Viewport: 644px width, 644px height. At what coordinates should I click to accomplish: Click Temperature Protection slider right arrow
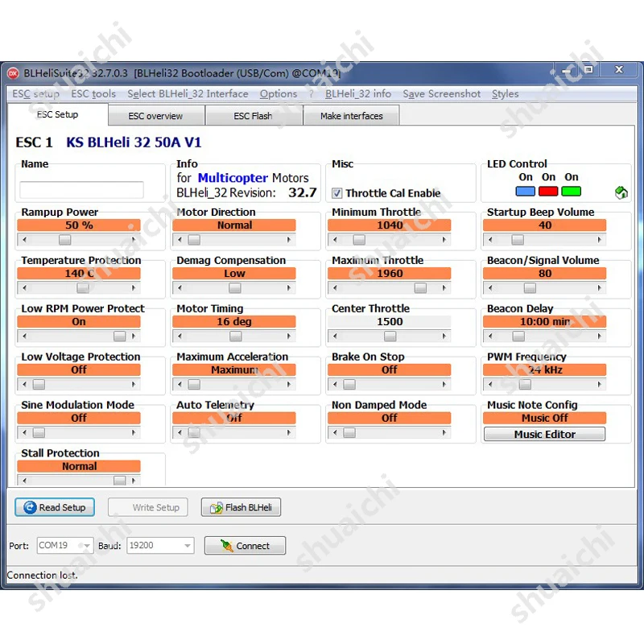pos(134,288)
